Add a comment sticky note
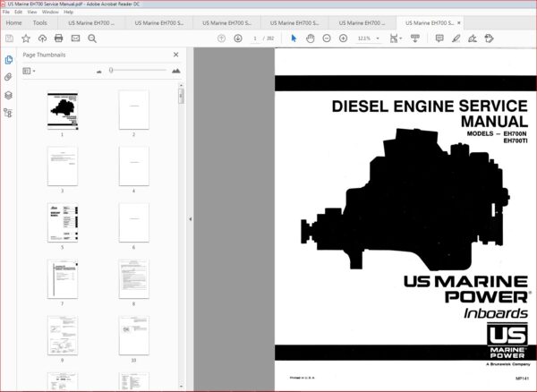This screenshot has height=392, width=537. click(x=439, y=38)
